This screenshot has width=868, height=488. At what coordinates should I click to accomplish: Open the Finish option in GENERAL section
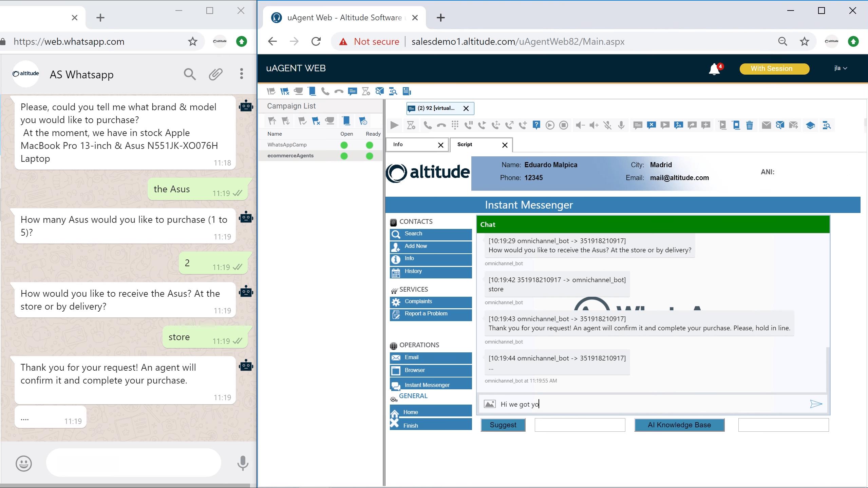pos(411,425)
